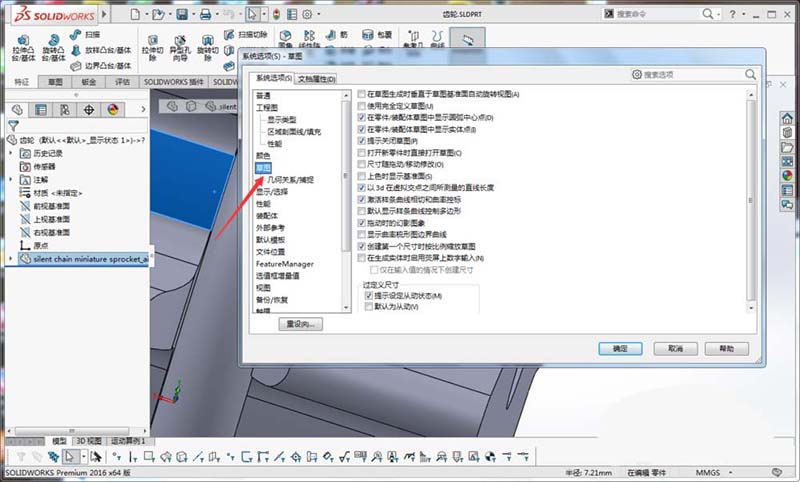Click the 帮助 button
The image size is (800, 482).
727,348
